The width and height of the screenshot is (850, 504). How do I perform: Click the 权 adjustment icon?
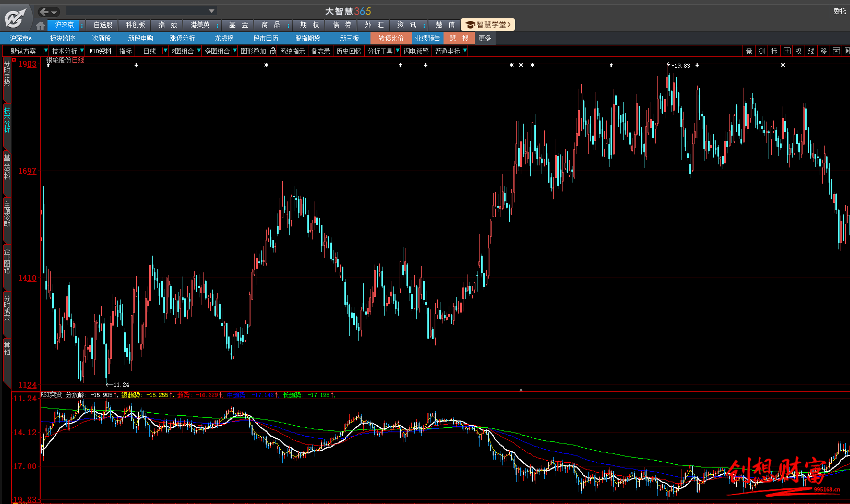click(798, 51)
